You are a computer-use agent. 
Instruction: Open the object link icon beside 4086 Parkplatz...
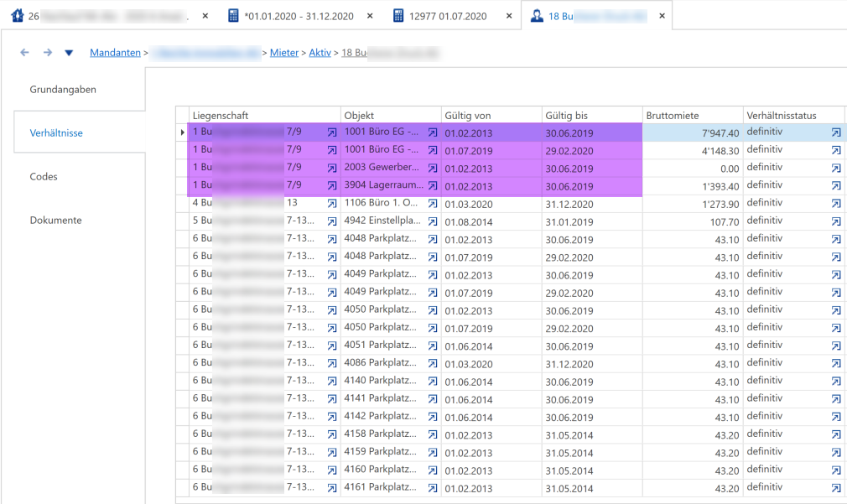point(433,364)
